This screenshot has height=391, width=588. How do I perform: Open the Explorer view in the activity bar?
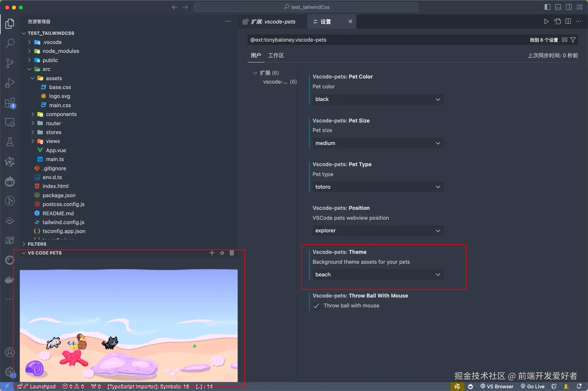click(x=10, y=24)
